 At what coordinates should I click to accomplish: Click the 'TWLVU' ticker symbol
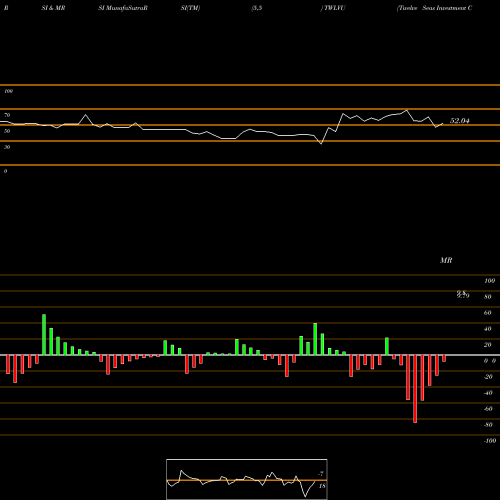click(334, 8)
